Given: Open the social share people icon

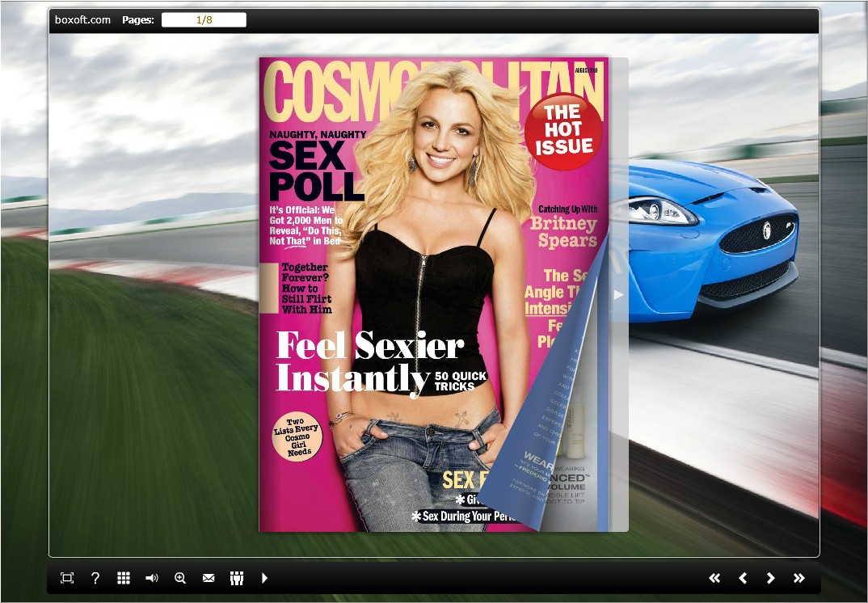Looking at the screenshot, I should (x=237, y=578).
